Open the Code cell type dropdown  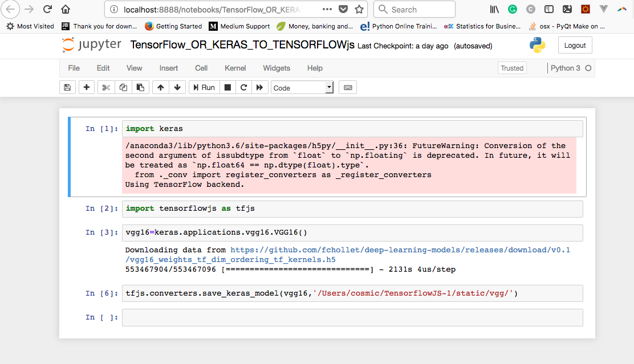302,88
